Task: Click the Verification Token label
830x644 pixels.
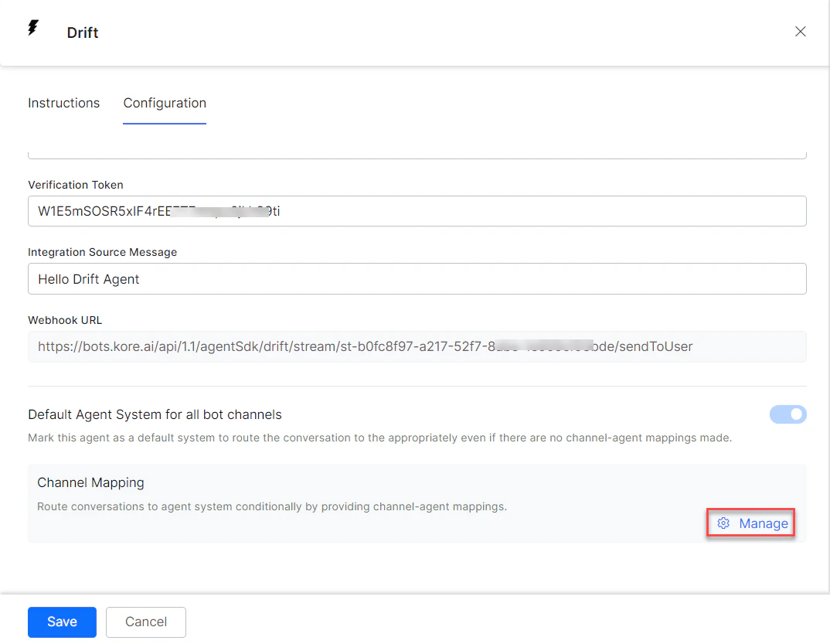Action: click(75, 185)
